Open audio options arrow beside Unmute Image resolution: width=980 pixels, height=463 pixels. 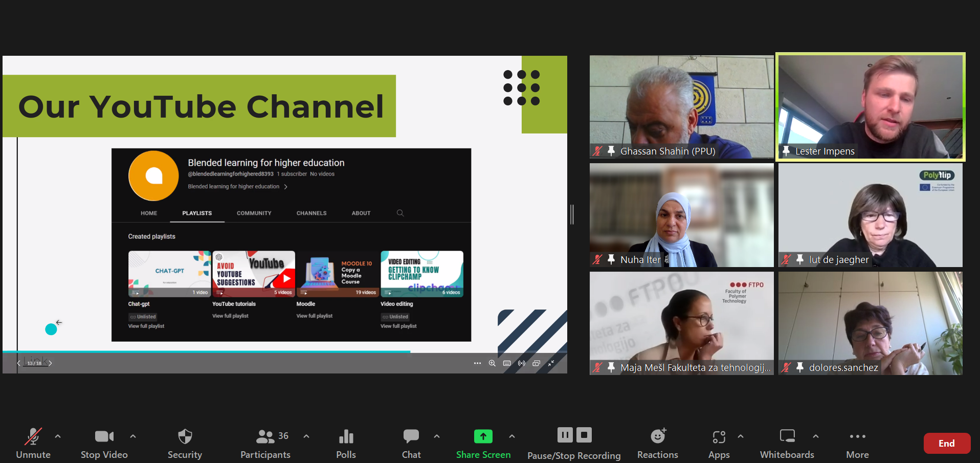(x=58, y=436)
